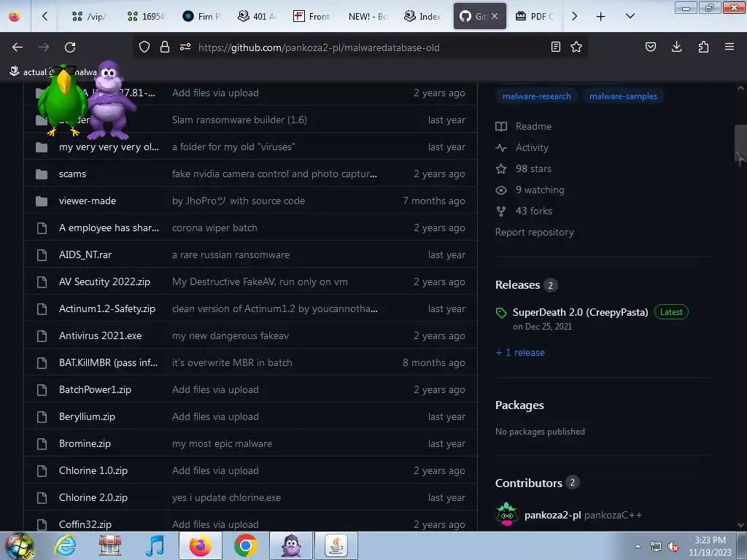Image resolution: width=747 pixels, height=560 pixels.
Task: Switch to the 401 tab
Action: pos(258,16)
